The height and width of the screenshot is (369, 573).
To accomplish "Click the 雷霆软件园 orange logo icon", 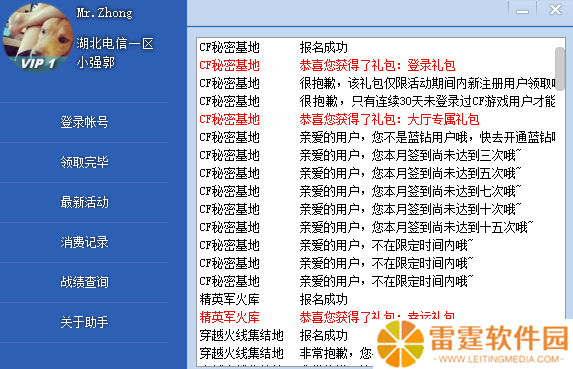I will coord(401,344).
